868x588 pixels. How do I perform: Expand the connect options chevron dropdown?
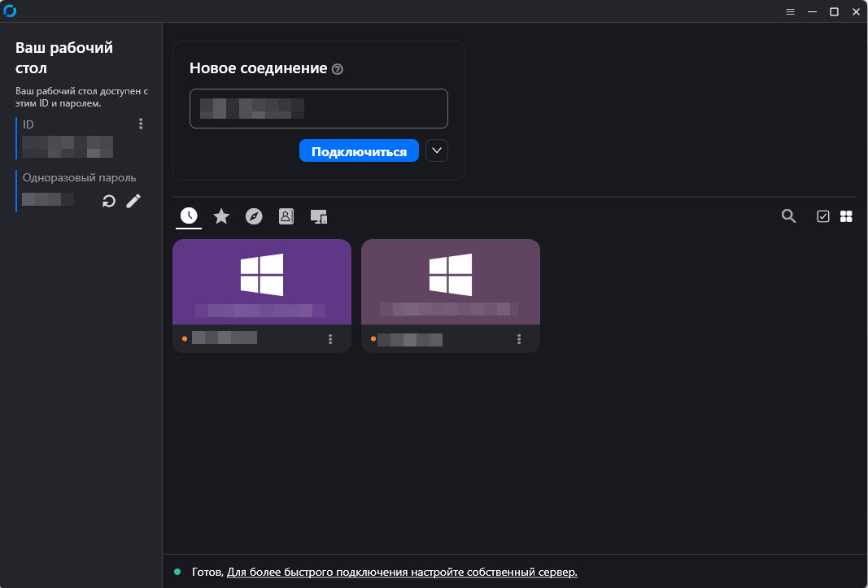(x=437, y=150)
